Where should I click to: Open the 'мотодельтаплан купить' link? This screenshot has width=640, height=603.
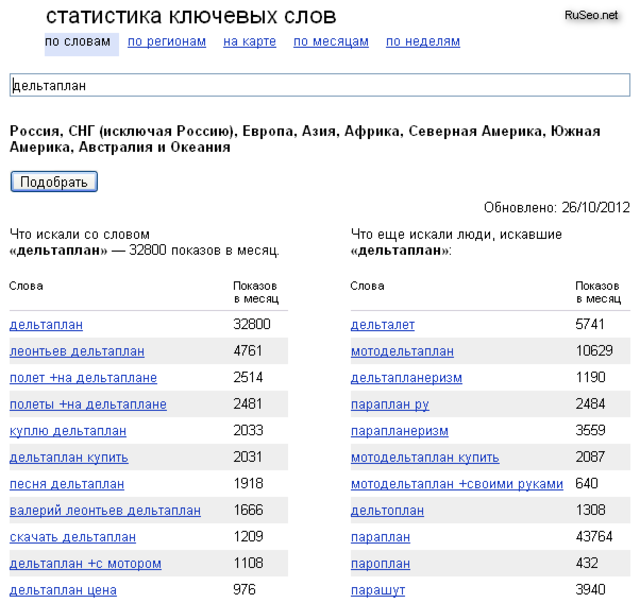click(425, 457)
